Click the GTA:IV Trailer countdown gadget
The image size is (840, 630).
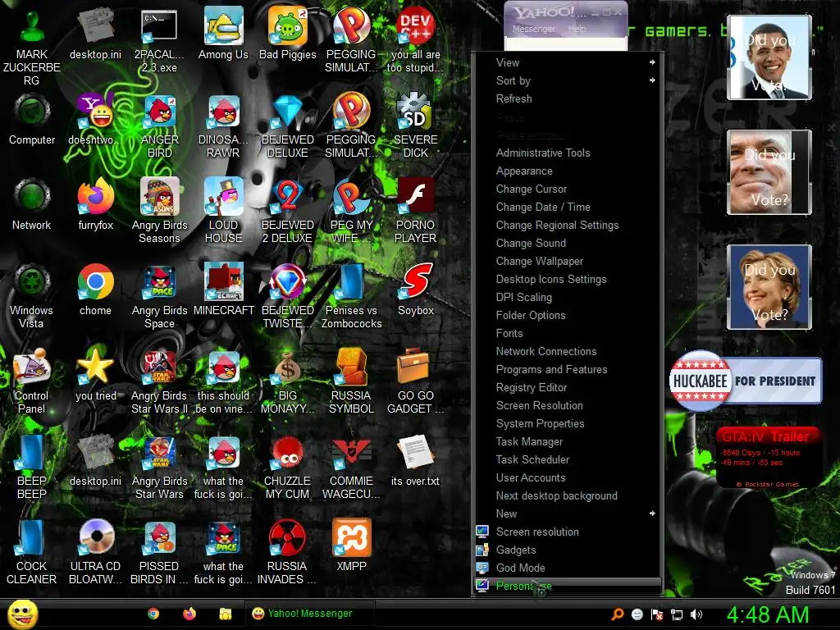(769, 457)
